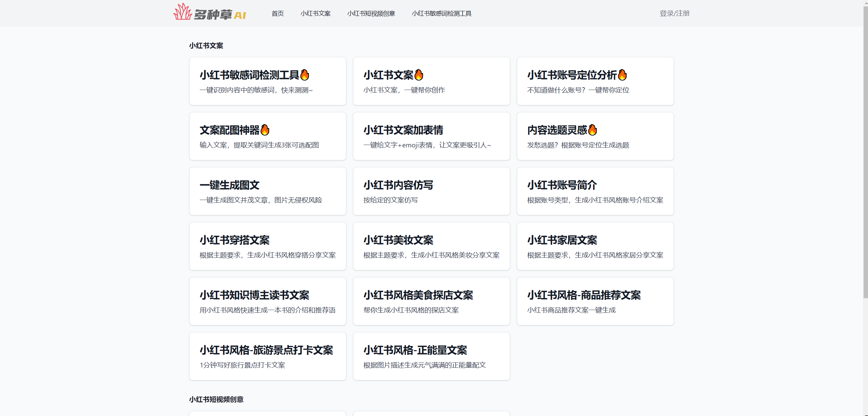
Task: Click description 根据图片描述生成元气满满的正能量配文
Action: 424,365
